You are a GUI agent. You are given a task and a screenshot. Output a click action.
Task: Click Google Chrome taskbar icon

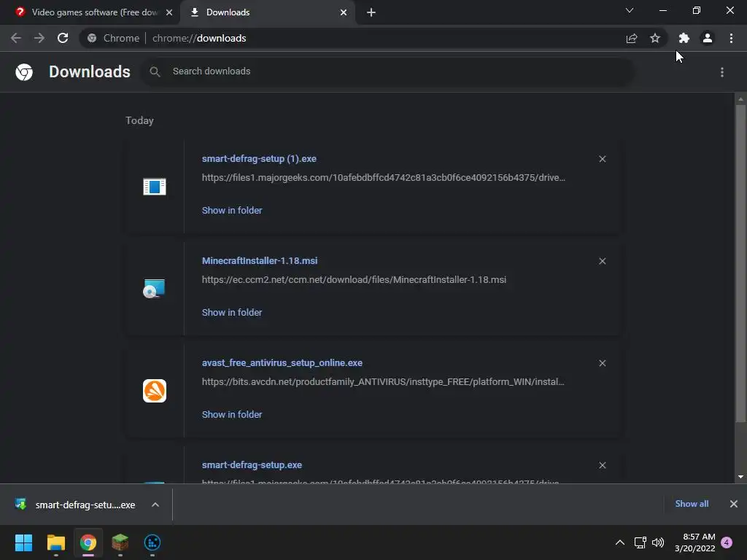88,542
